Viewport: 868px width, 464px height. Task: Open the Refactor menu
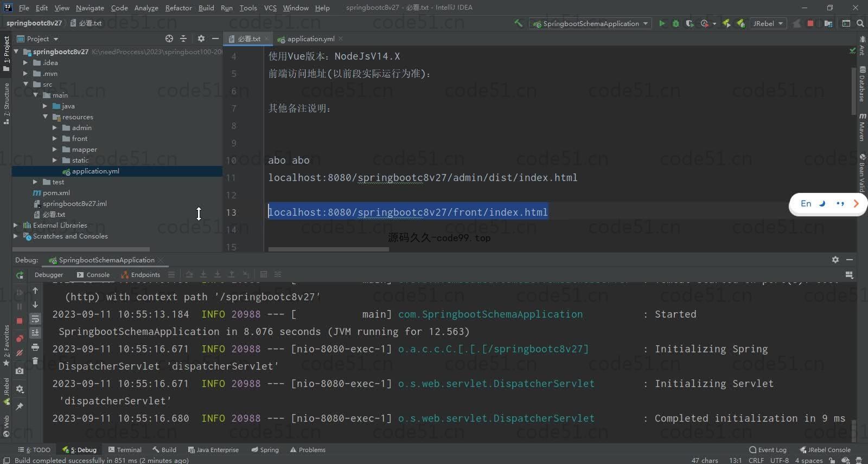tap(178, 8)
